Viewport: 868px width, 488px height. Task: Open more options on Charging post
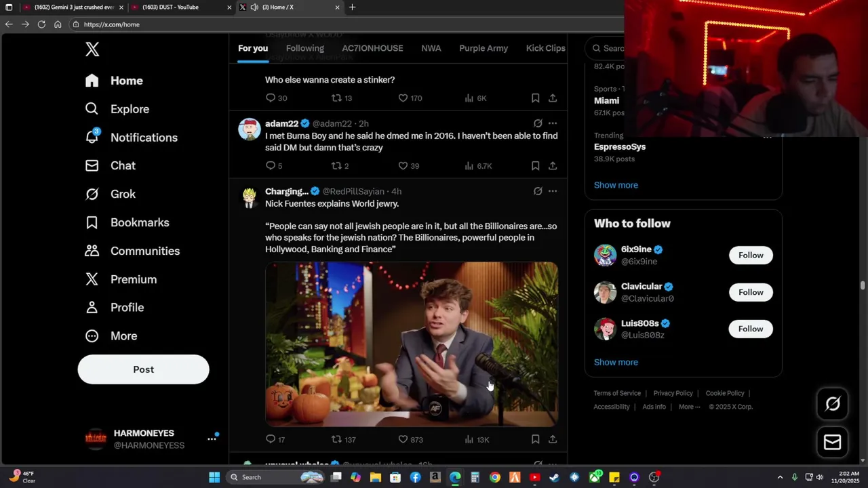click(553, 191)
